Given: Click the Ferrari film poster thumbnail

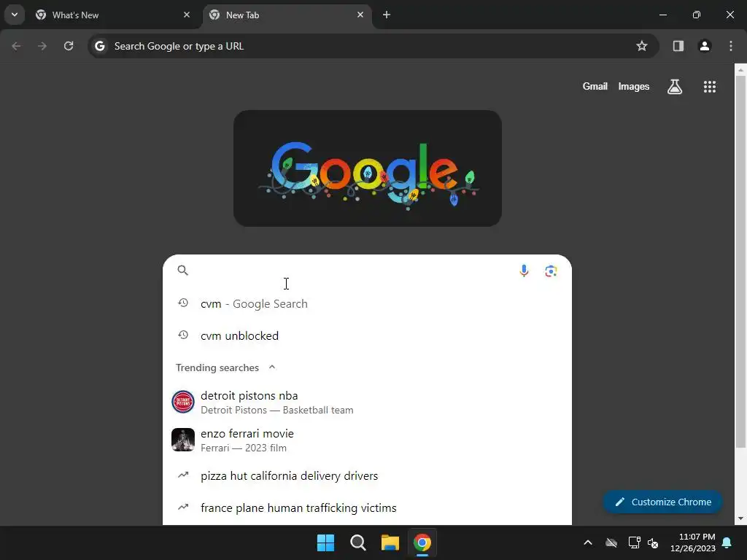Looking at the screenshot, I should coord(183,440).
